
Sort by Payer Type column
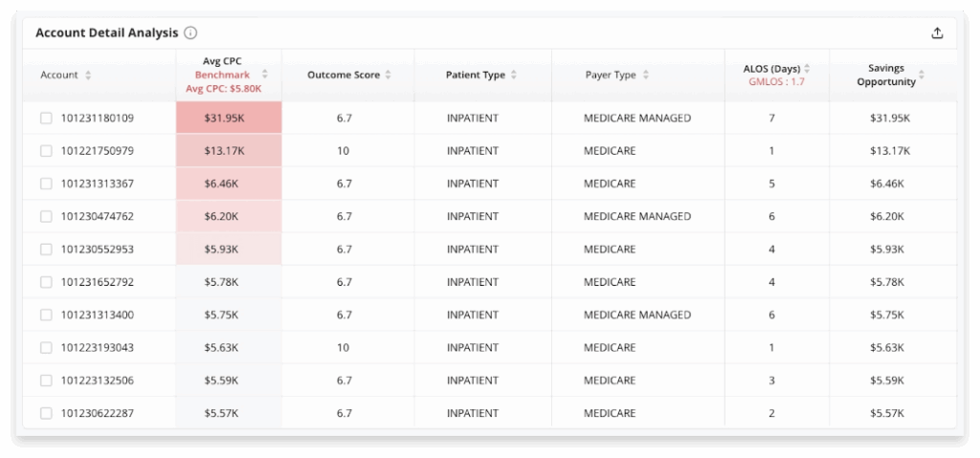click(646, 76)
